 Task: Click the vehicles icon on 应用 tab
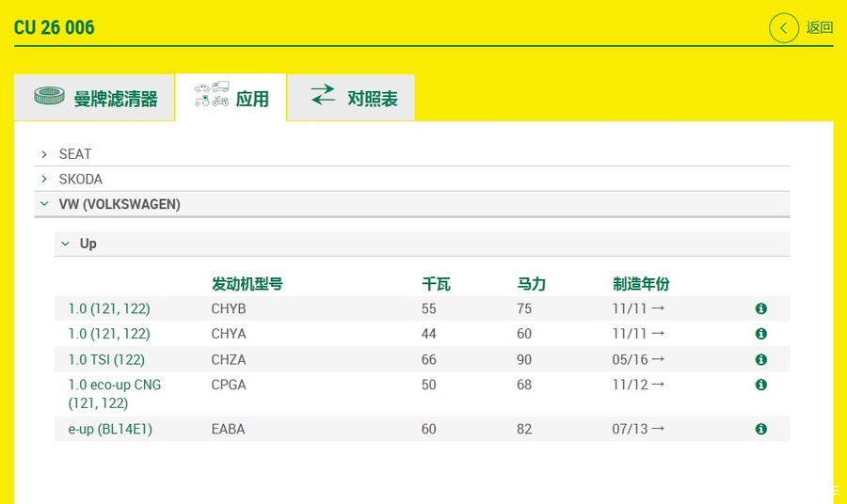point(212,94)
